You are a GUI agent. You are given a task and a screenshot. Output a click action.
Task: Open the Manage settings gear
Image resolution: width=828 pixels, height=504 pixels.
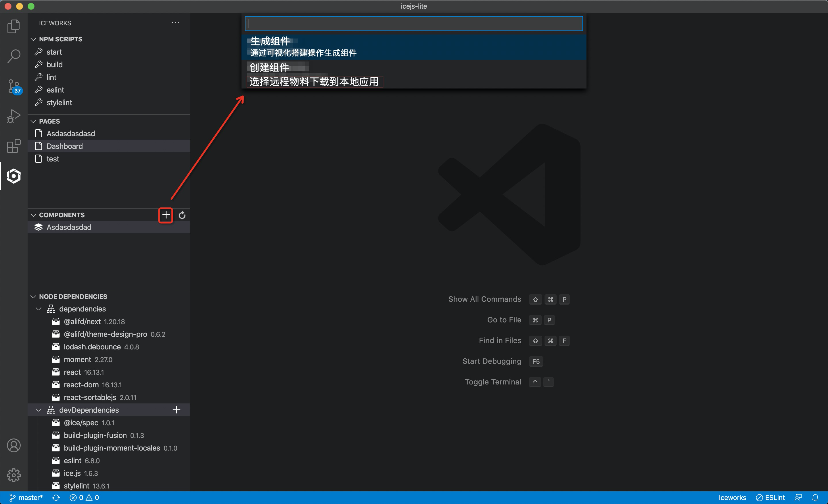(14, 475)
